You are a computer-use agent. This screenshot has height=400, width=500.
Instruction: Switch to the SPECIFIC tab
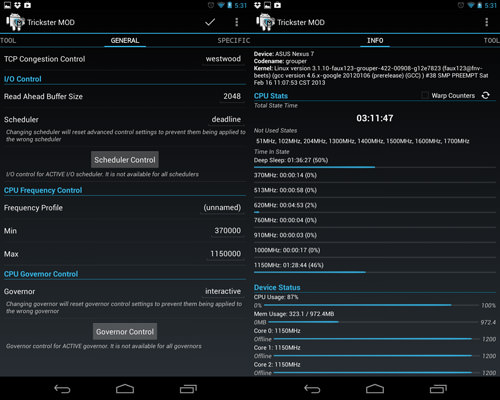[x=234, y=41]
